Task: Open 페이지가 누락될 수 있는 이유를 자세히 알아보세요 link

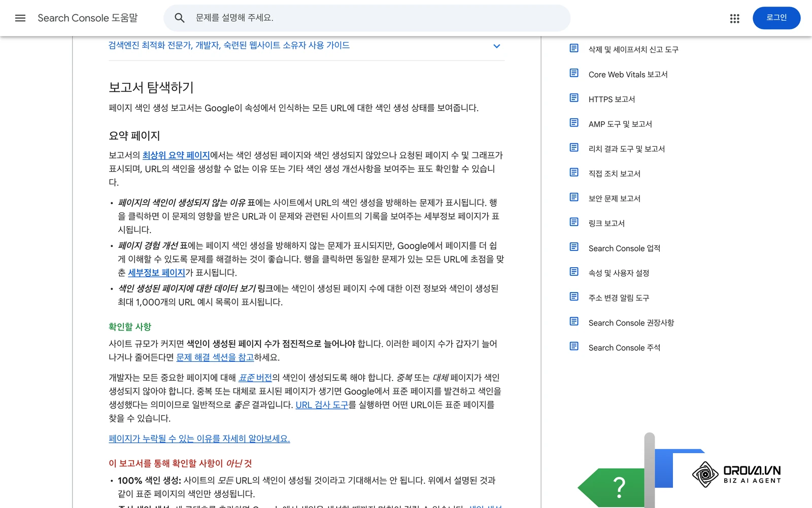Action: point(199,439)
